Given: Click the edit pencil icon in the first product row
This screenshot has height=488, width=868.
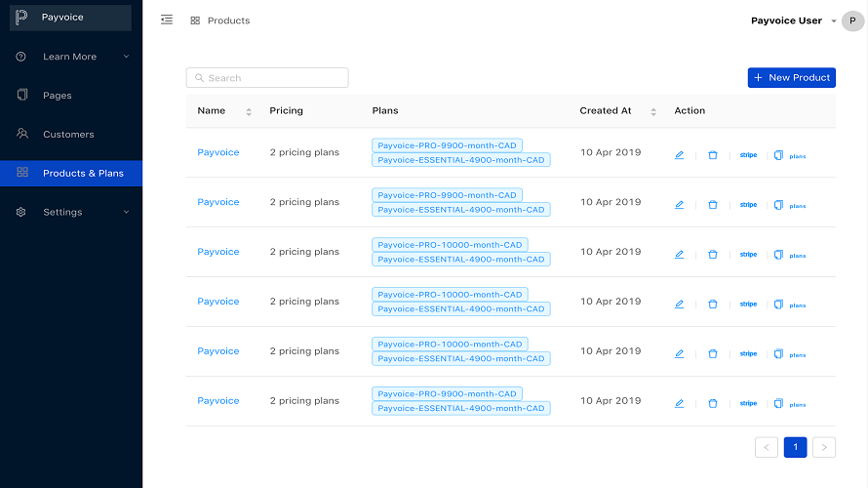Looking at the screenshot, I should (680, 154).
